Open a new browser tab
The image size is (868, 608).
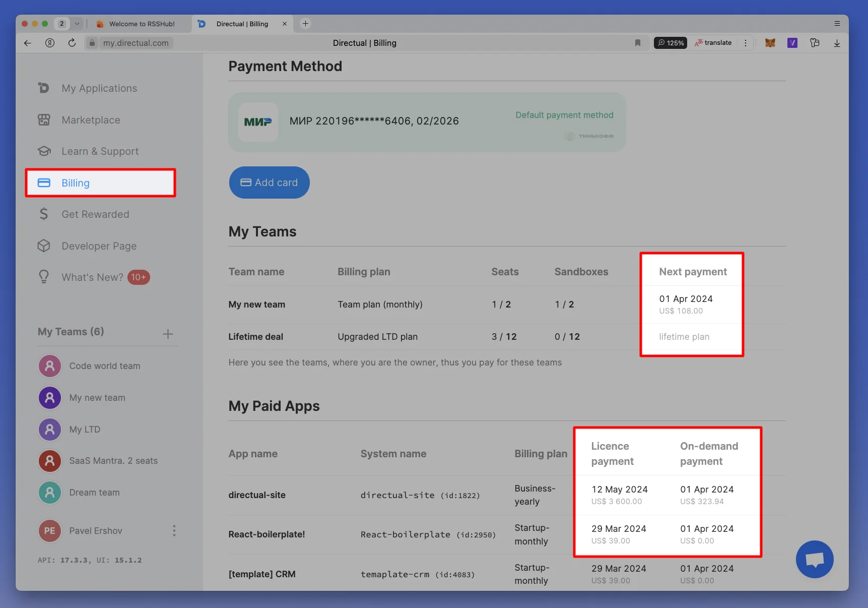click(305, 24)
